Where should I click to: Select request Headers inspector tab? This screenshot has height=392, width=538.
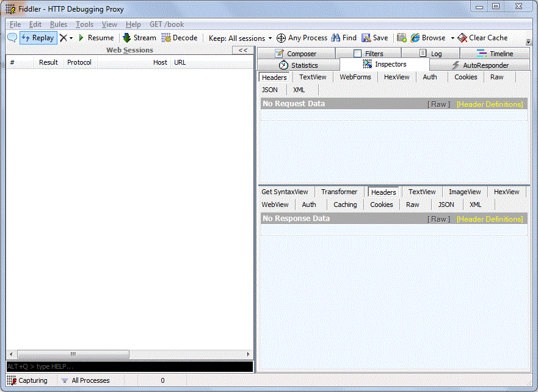[x=274, y=77]
